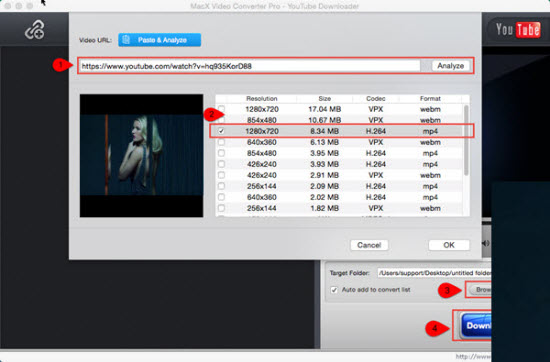Click the Video URL input field
The width and height of the screenshot is (550, 362).
tap(249, 66)
